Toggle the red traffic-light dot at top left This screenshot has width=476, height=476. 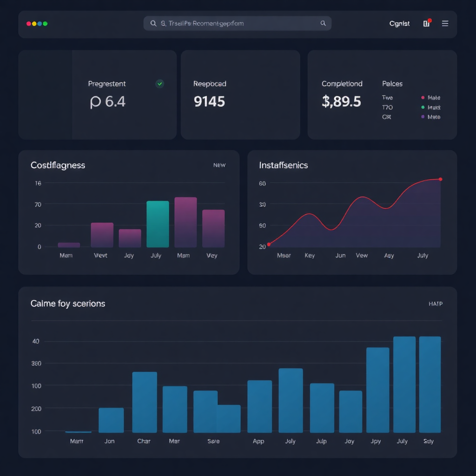(x=28, y=23)
